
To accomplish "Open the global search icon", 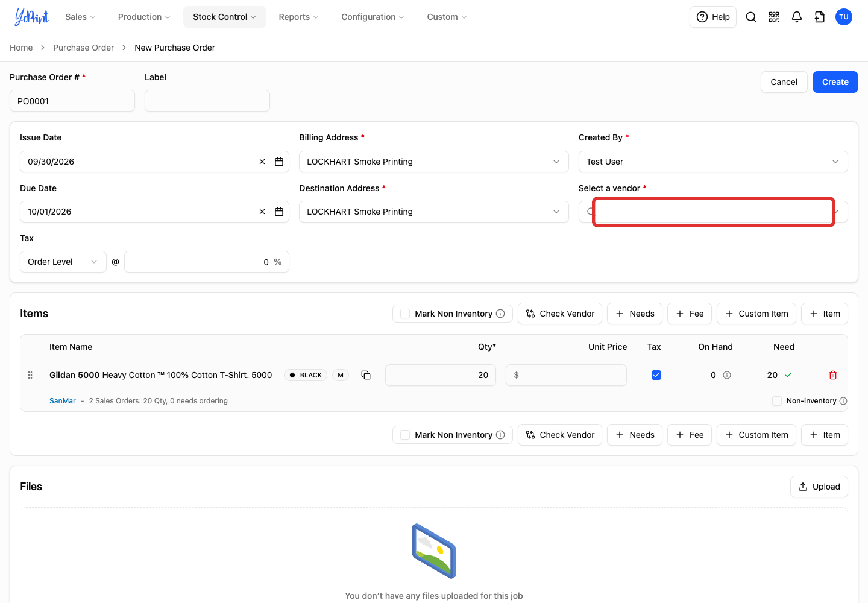I will [751, 17].
